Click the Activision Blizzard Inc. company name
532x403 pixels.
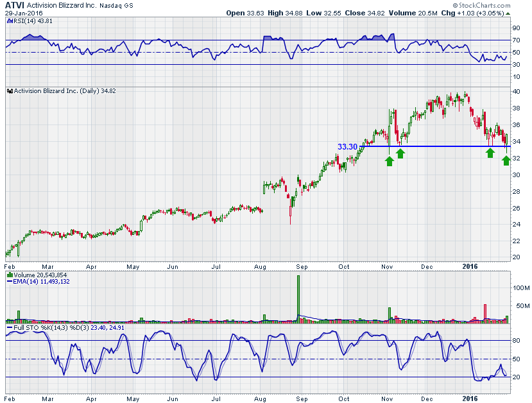(x=62, y=5)
